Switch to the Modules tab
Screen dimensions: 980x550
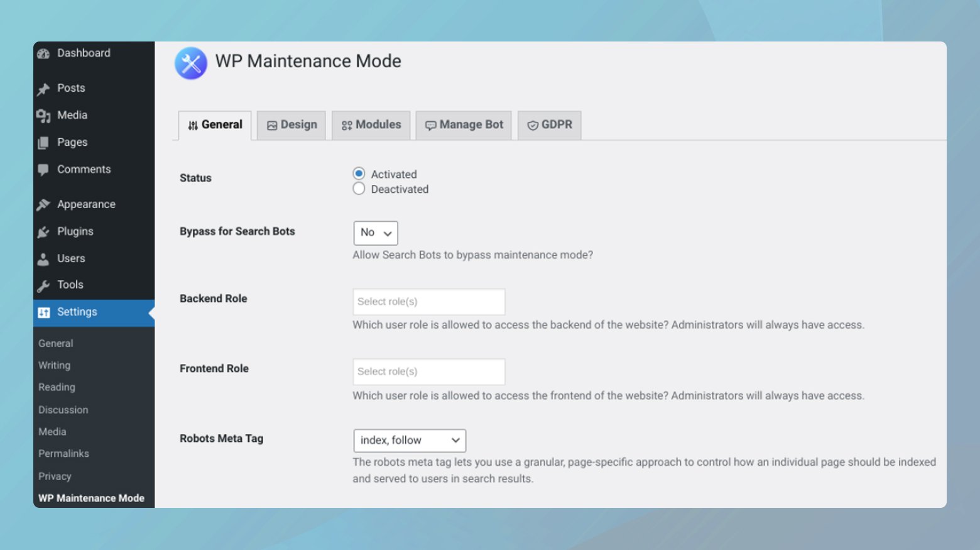pos(371,125)
